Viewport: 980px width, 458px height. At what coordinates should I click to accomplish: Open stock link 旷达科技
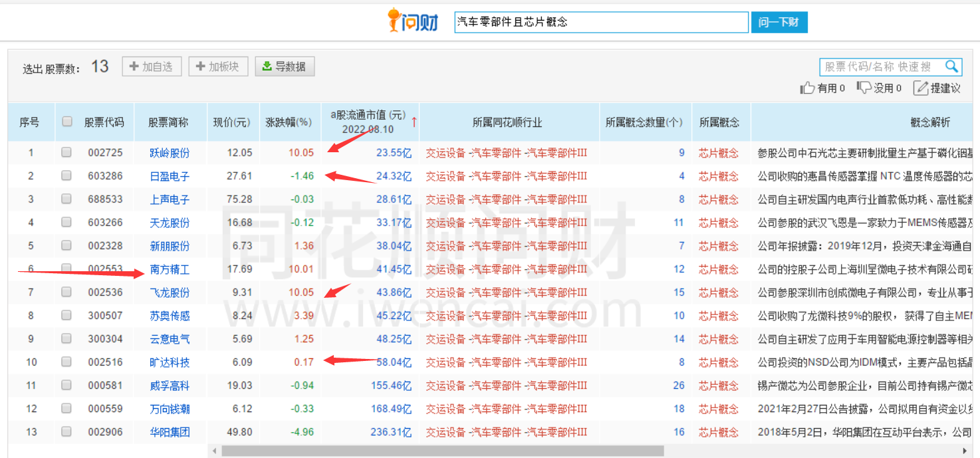pos(170,362)
